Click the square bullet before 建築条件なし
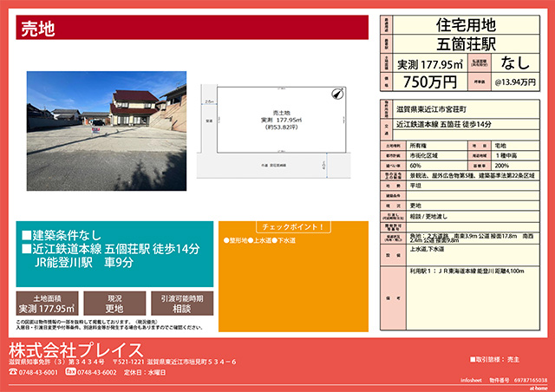The width and height of the screenshot is (555, 392). 26,236
